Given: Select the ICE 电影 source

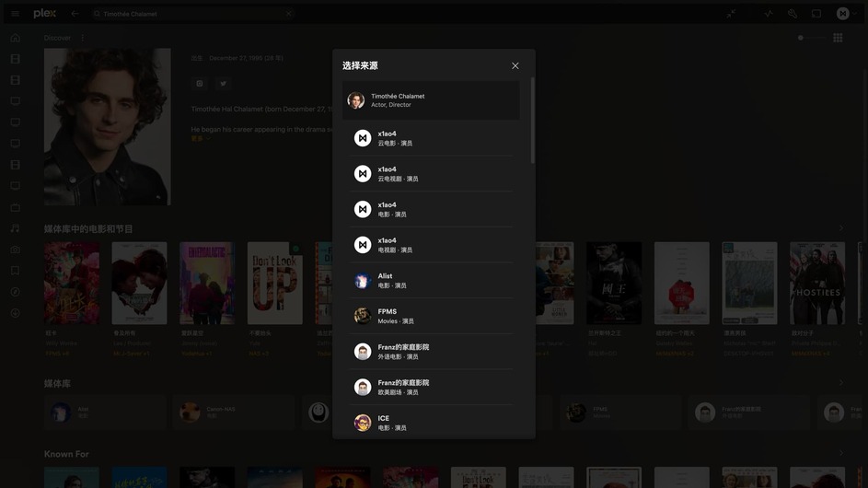Looking at the screenshot, I should point(431,422).
